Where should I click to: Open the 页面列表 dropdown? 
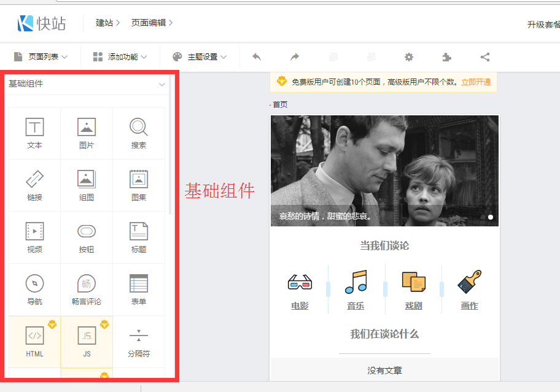point(41,57)
